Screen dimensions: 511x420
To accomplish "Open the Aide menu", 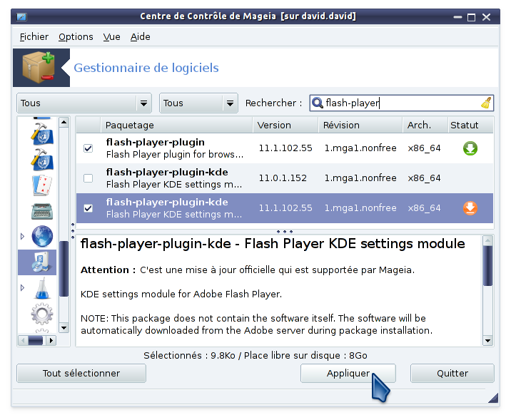I will click(x=140, y=37).
